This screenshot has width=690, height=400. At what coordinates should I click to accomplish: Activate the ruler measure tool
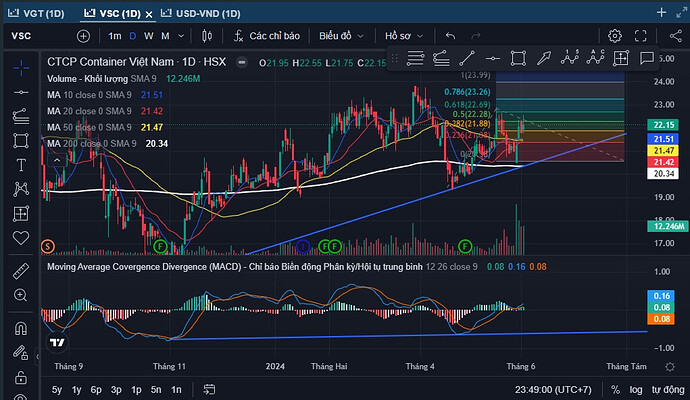pyautogui.click(x=21, y=270)
